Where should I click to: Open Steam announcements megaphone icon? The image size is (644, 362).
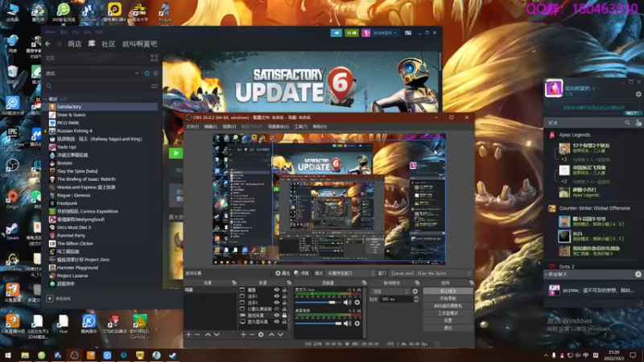(336, 33)
